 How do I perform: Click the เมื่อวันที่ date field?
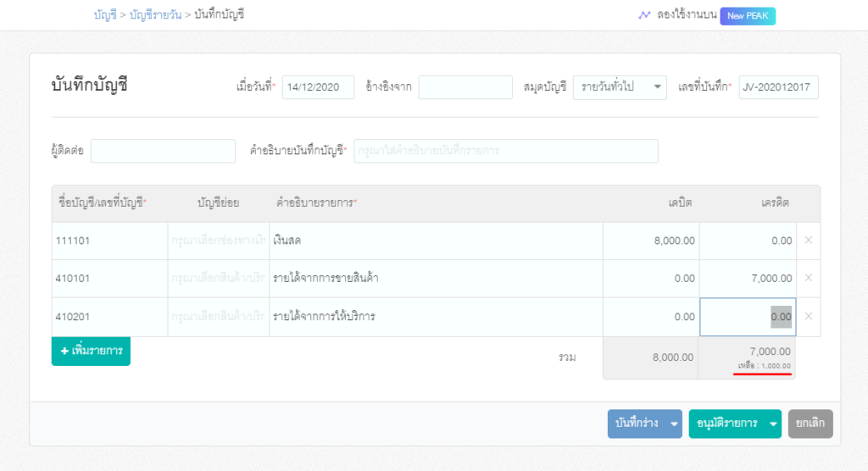[x=318, y=87]
